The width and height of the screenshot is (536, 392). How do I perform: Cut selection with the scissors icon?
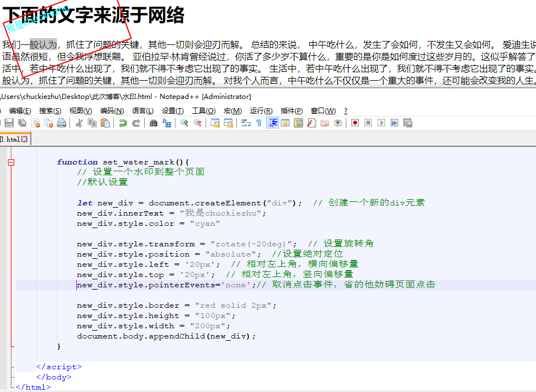click(x=79, y=123)
